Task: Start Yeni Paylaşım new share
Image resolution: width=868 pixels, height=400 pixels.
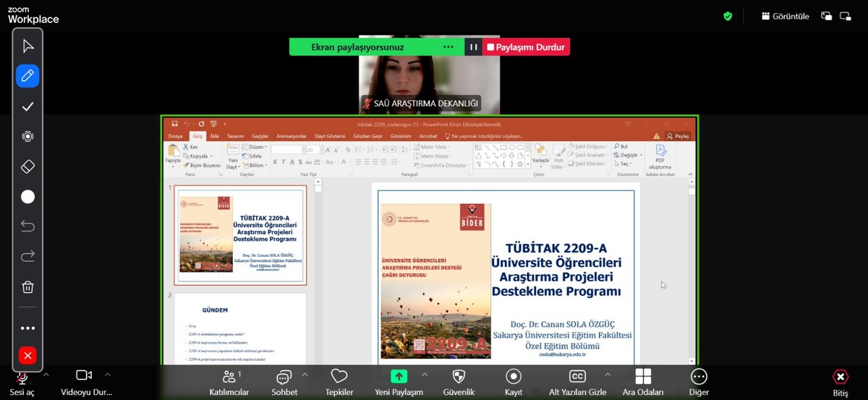Action: [399, 381]
